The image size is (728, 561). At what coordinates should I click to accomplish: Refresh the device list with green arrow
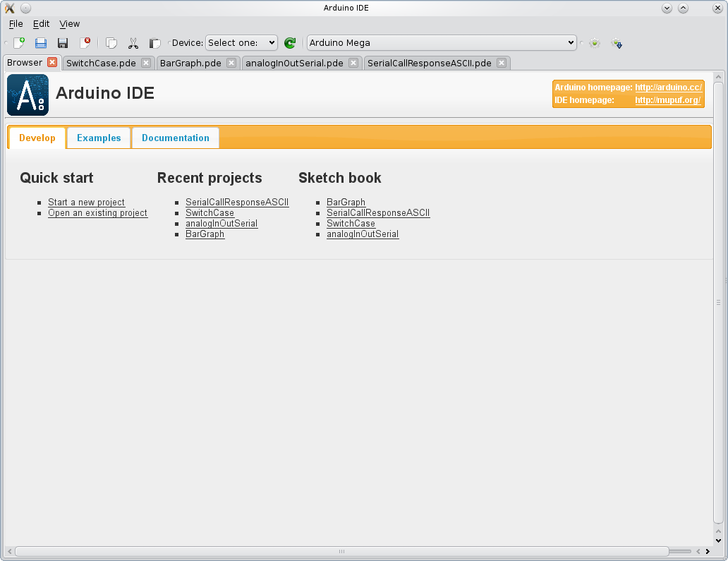click(x=290, y=43)
